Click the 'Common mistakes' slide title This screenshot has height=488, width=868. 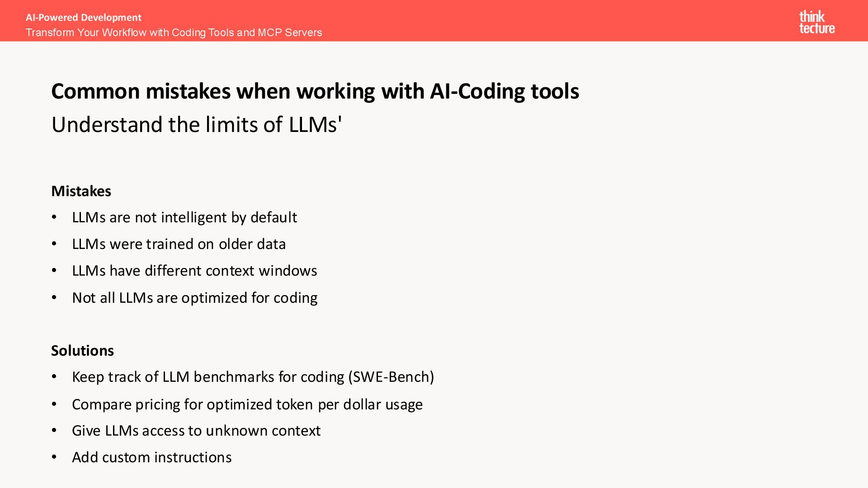click(x=315, y=91)
